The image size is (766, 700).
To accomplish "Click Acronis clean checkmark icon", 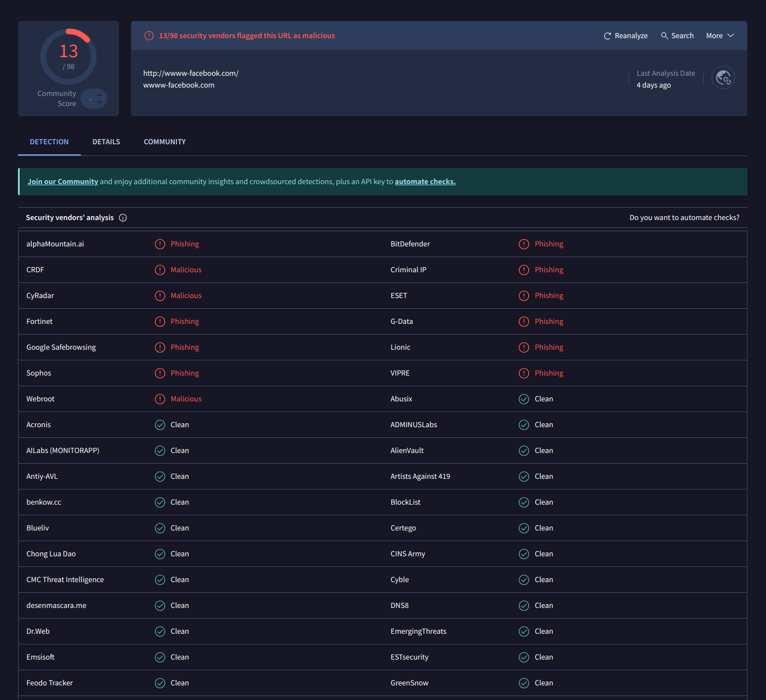I will 160,425.
